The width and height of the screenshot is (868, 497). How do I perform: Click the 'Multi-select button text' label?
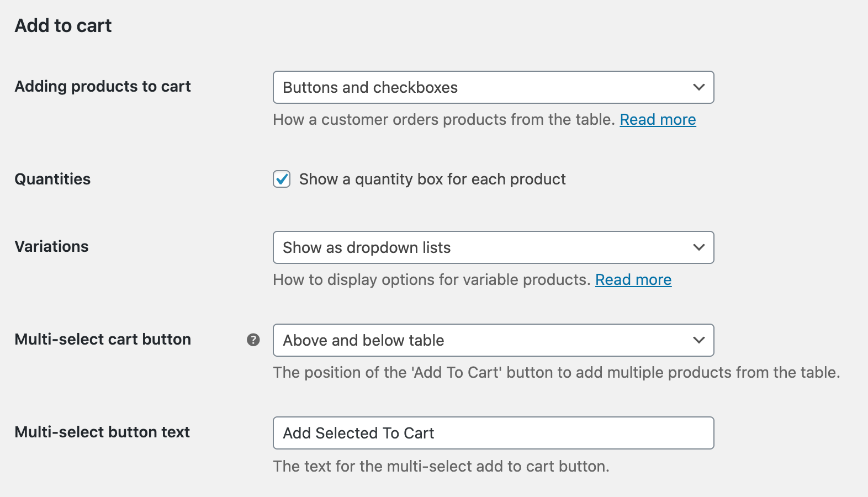[x=102, y=432]
